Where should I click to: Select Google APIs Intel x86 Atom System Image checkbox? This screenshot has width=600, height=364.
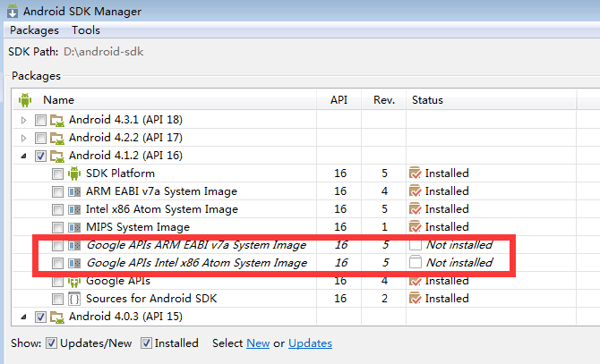(57, 264)
